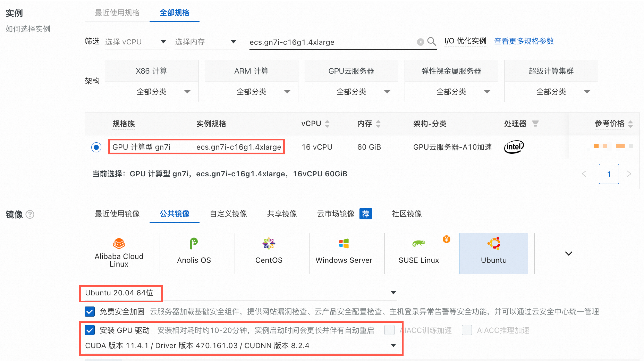
Task: Expand more image OS options chevron
Action: coord(569,253)
